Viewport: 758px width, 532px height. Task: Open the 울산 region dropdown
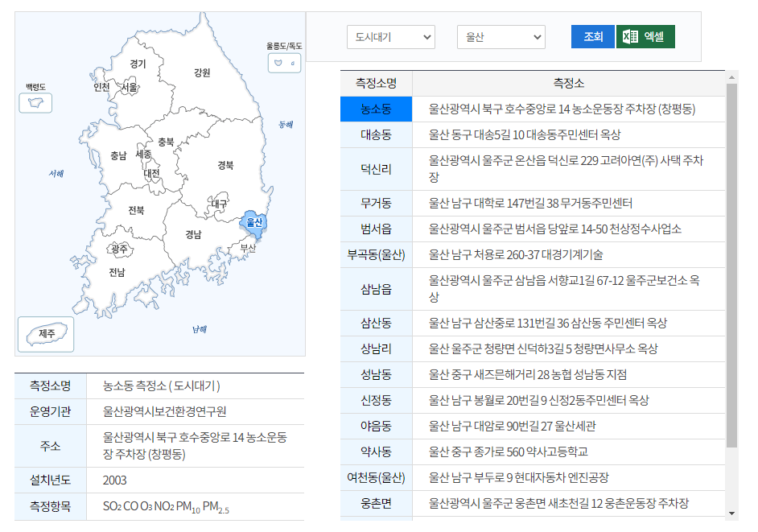[501, 37]
